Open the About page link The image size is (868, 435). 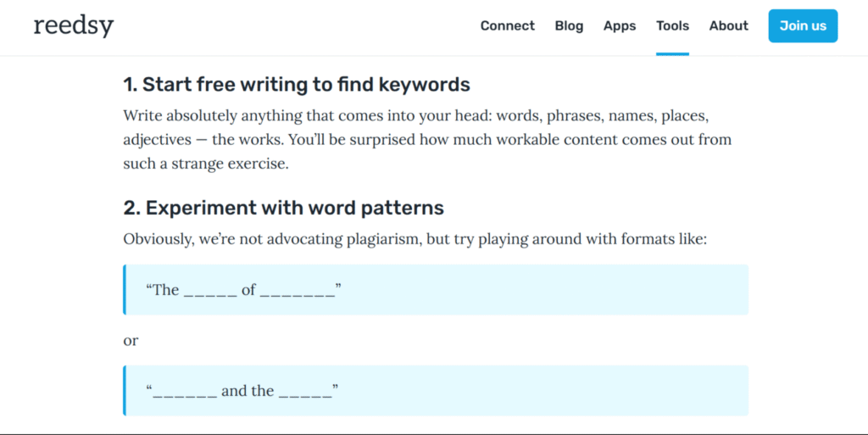click(x=728, y=26)
